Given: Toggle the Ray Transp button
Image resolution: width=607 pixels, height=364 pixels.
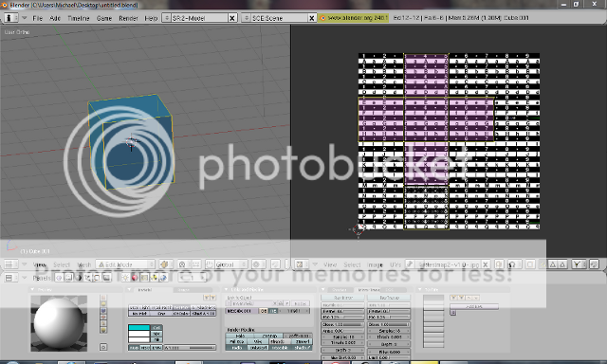Looking at the screenshot, I should (389, 298).
